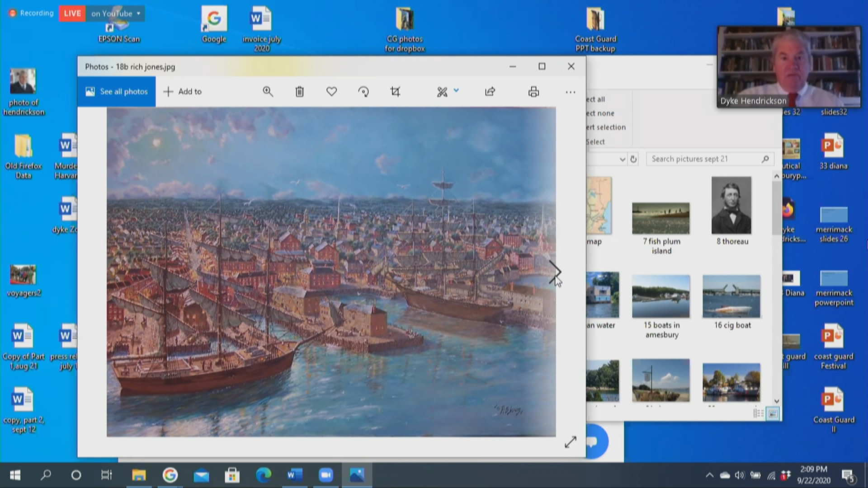Go to See all photos

coord(117,92)
